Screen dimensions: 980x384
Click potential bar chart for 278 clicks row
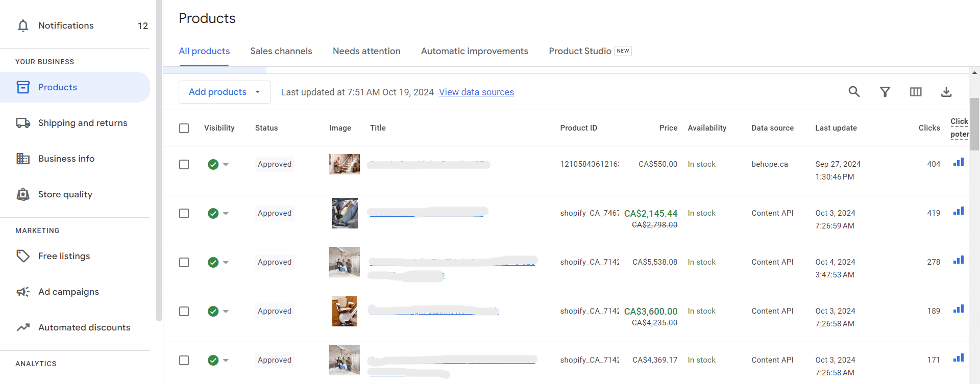click(959, 260)
